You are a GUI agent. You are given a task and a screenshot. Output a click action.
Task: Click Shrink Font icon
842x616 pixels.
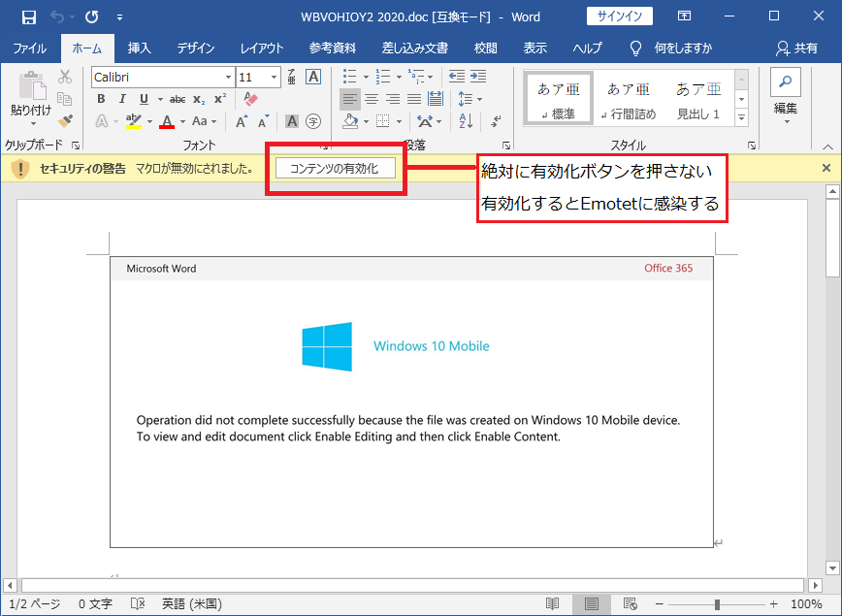[x=263, y=122]
